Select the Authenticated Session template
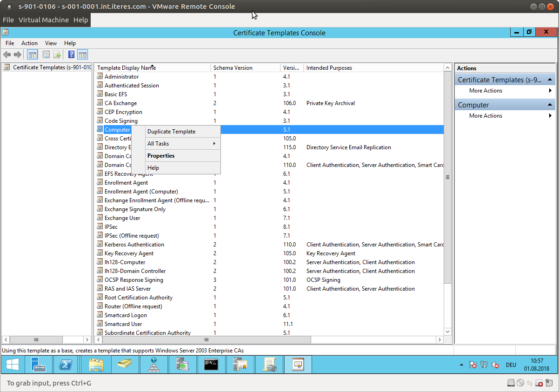 point(132,86)
